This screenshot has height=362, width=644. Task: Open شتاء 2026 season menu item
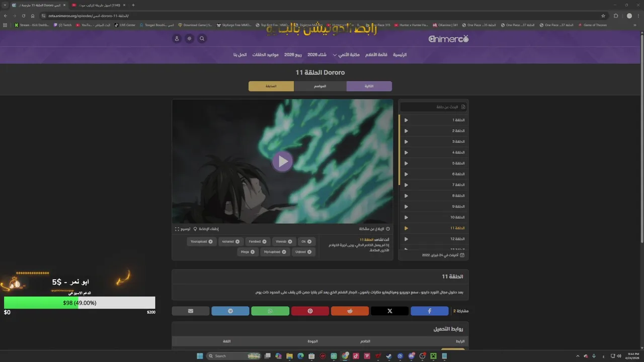(317, 54)
